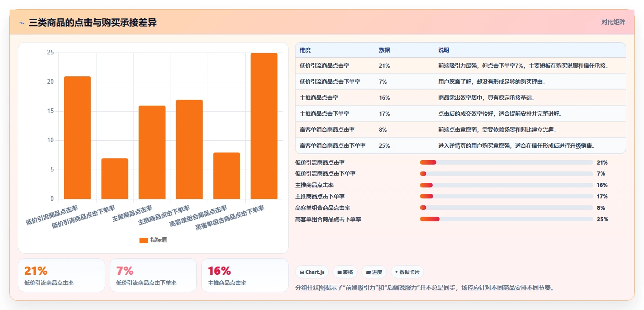Click the progress bar showing 7%
This screenshot has height=310, width=644.
click(506, 174)
